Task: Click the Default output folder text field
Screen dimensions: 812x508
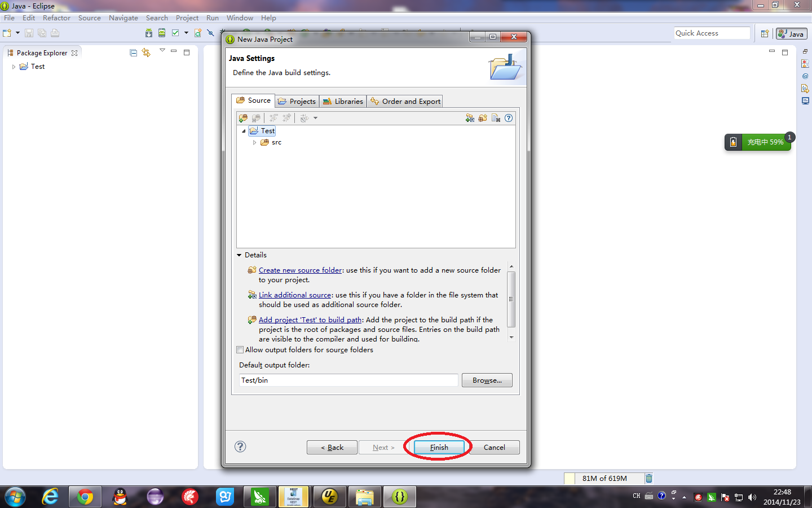Action: [348, 380]
